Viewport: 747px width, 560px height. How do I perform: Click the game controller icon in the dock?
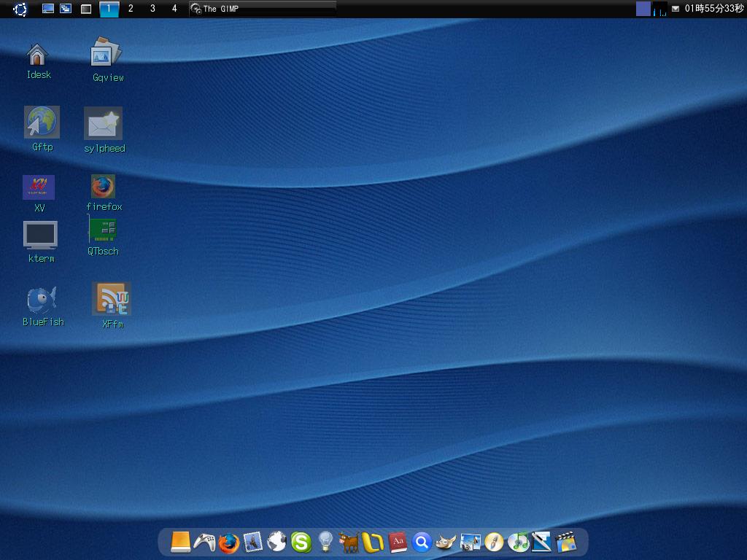tap(206, 542)
